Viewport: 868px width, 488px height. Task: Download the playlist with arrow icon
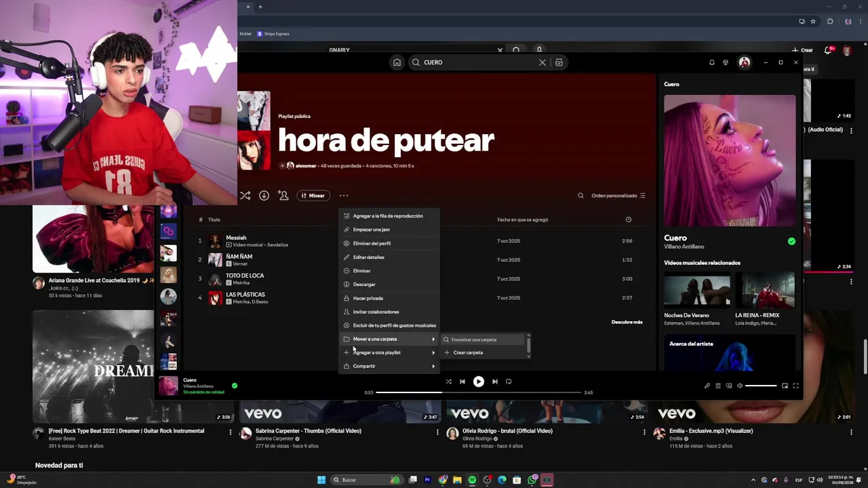coord(264,195)
